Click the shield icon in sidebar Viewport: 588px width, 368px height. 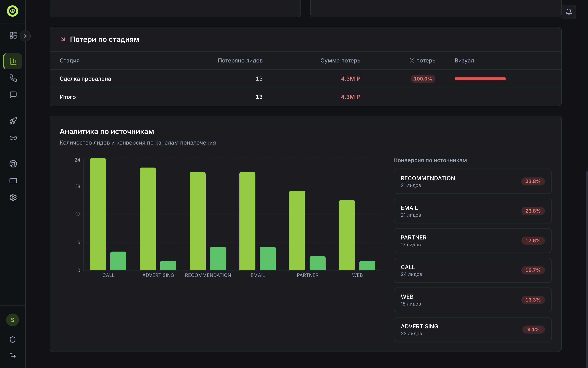point(13,340)
